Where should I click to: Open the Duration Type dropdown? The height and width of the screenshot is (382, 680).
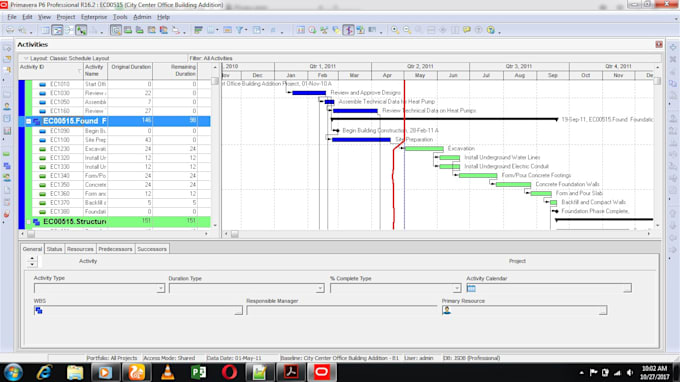[x=320, y=288]
